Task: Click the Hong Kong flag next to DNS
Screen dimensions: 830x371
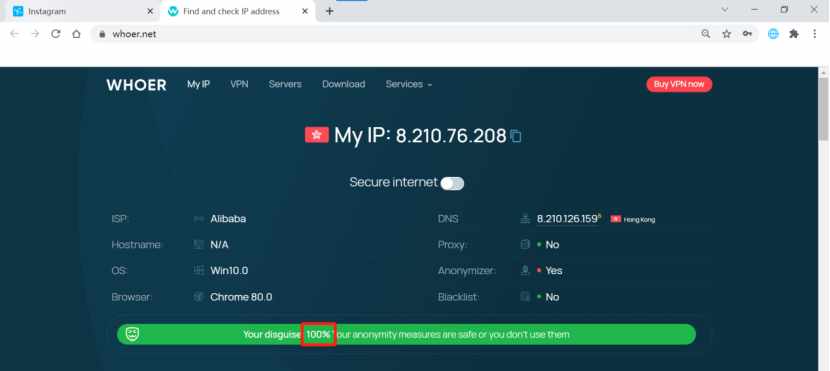Action: [616, 219]
